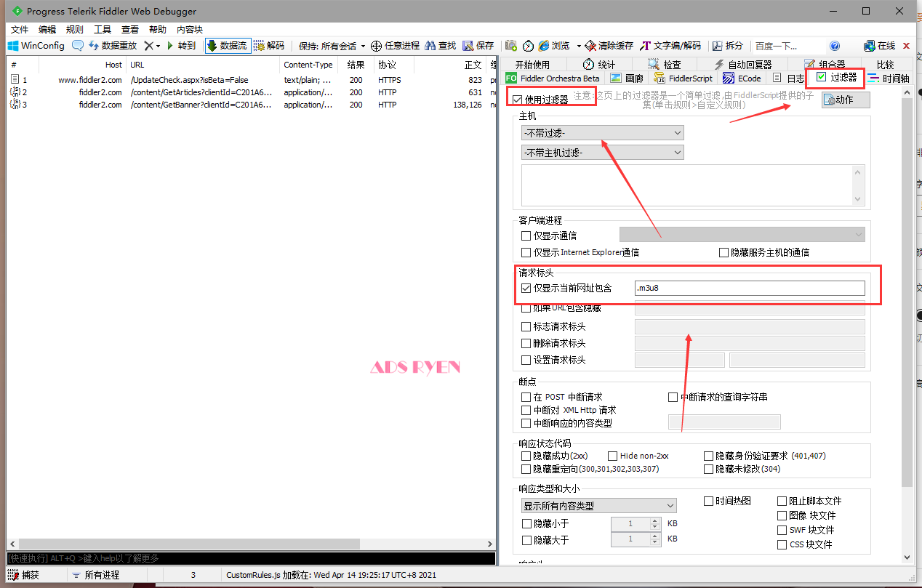
Task: Enable 设置请求标头 checkbox
Action: [526, 360]
